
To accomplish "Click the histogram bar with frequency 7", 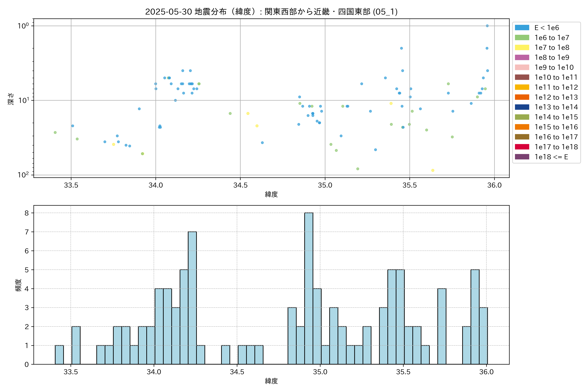I will click(x=192, y=298).
